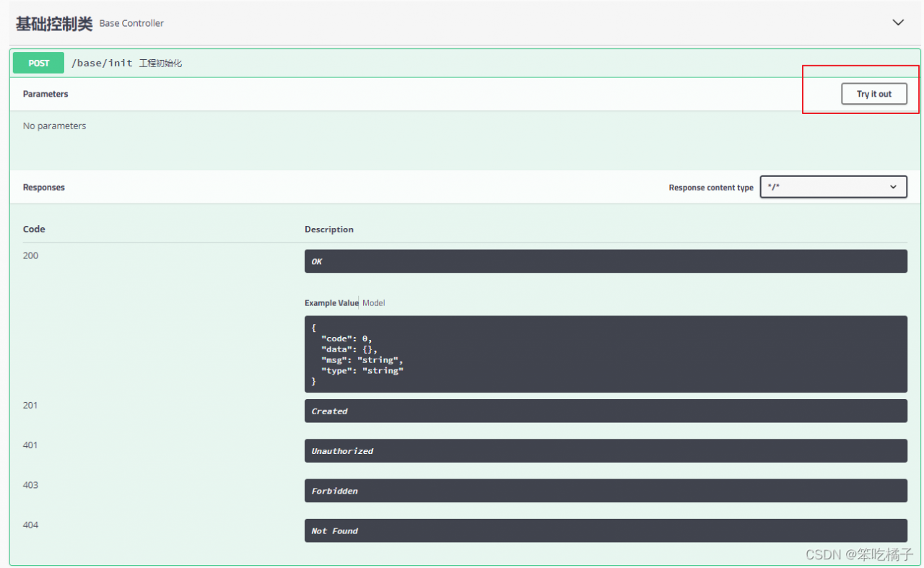924x568 pixels.
Task: Click the Parameters section header
Action: click(45, 94)
